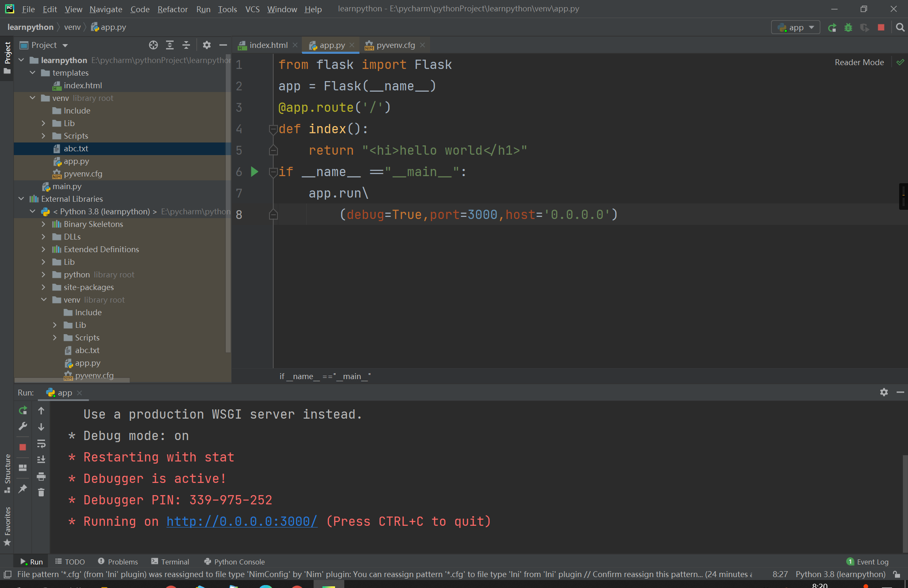Viewport: 908px width, 588px height.
Task: Click the Debug bug icon in toolbar
Action: click(848, 28)
